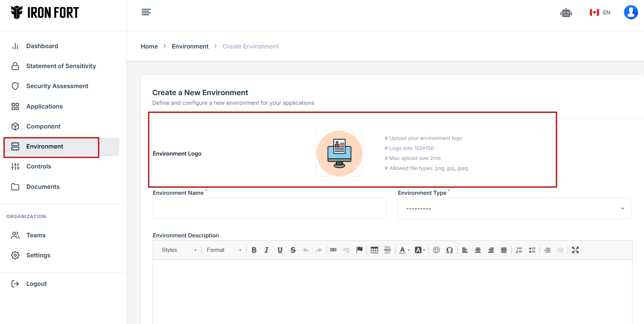Open Security Assessment in sidebar

(x=57, y=86)
